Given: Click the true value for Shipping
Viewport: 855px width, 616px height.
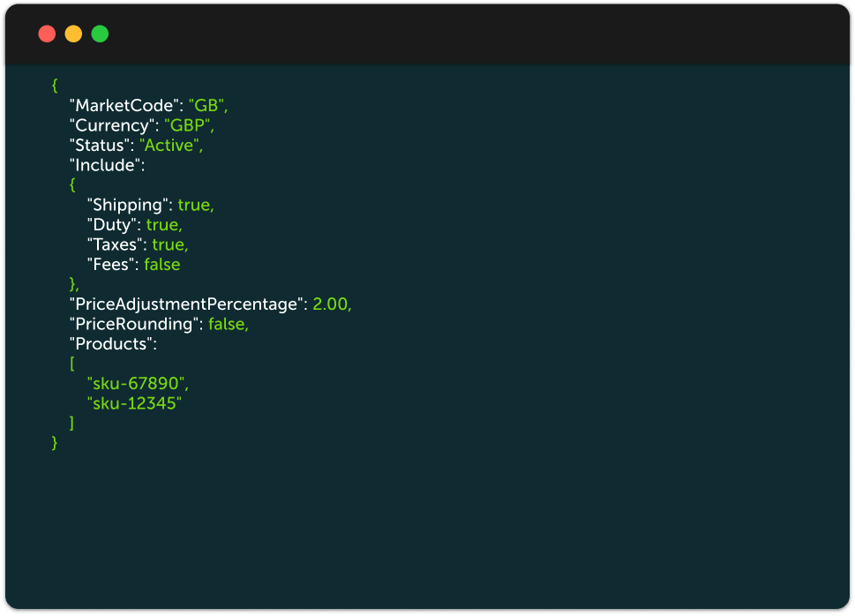Looking at the screenshot, I should coord(195,205).
